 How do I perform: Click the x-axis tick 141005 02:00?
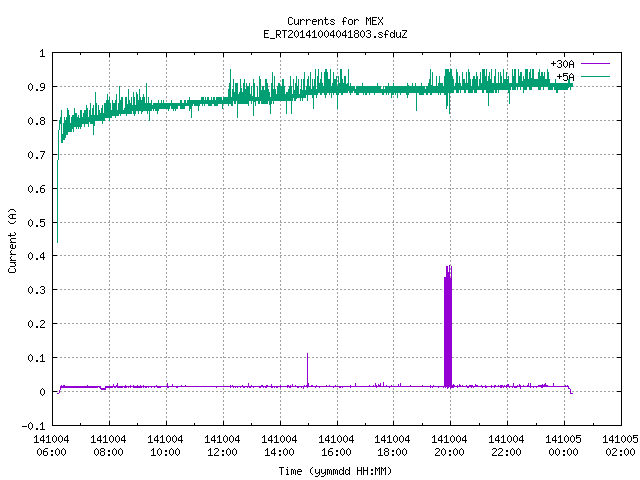click(620, 446)
